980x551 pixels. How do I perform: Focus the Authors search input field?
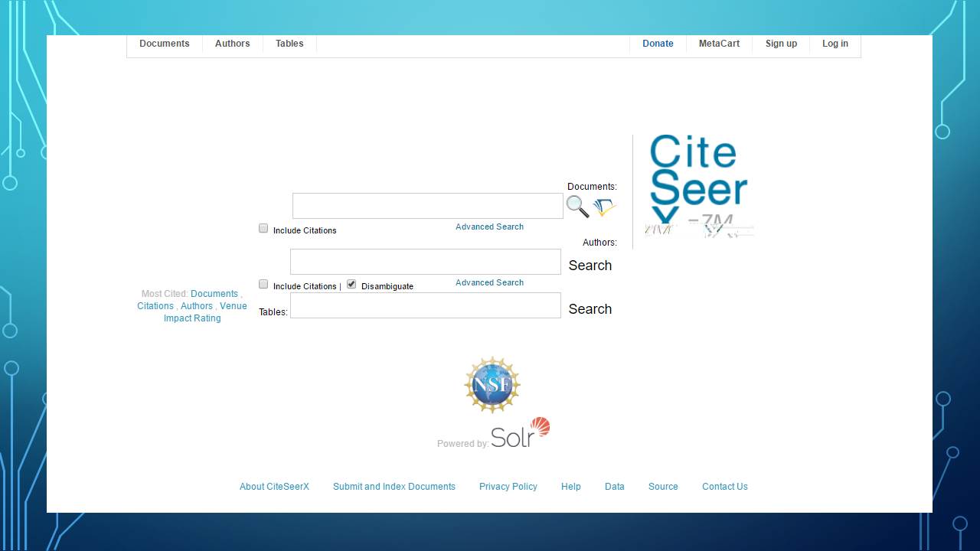coord(426,262)
